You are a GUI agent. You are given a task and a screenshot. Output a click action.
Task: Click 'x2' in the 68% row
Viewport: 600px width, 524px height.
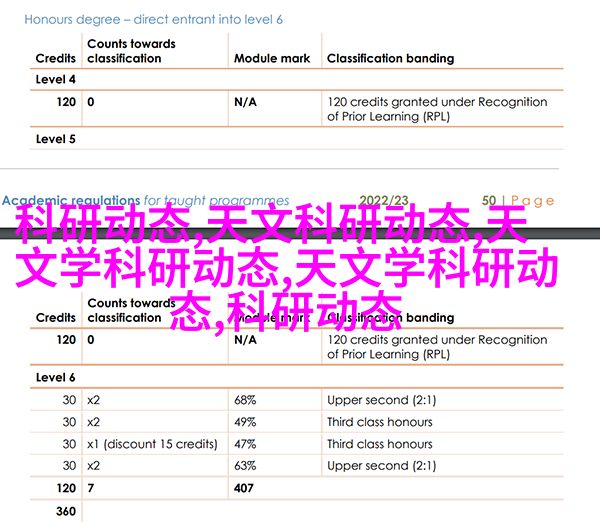(x=93, y=400)
